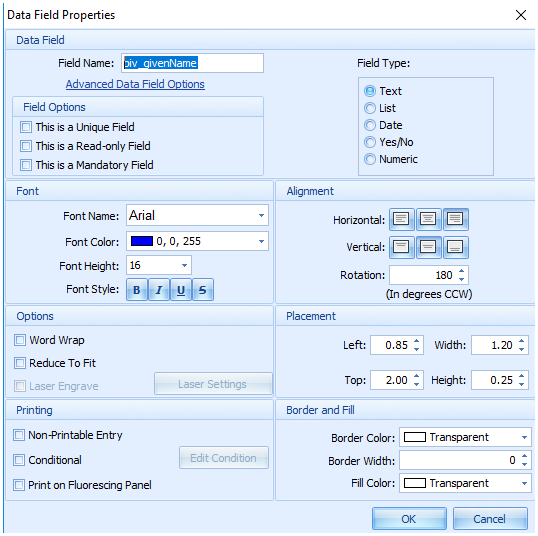Toggle Bold font style
The width and height of the screenshot is (538, 536).
(137, 290)
